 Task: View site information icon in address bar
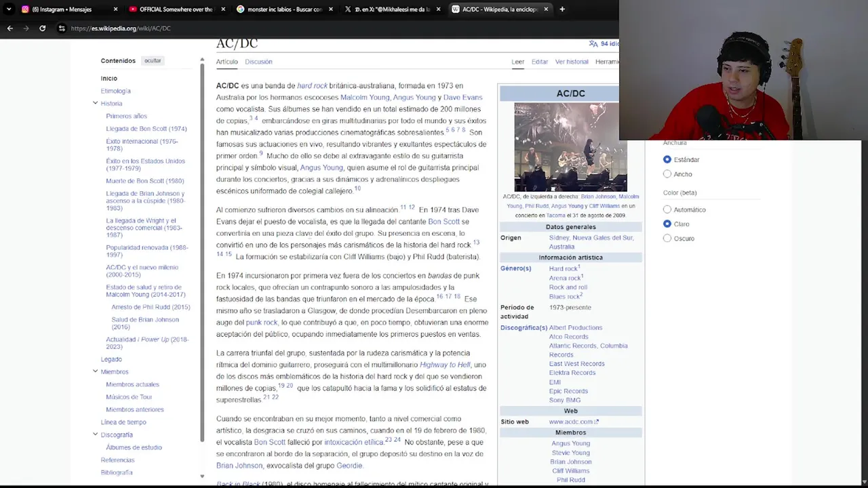pos(62,28)
